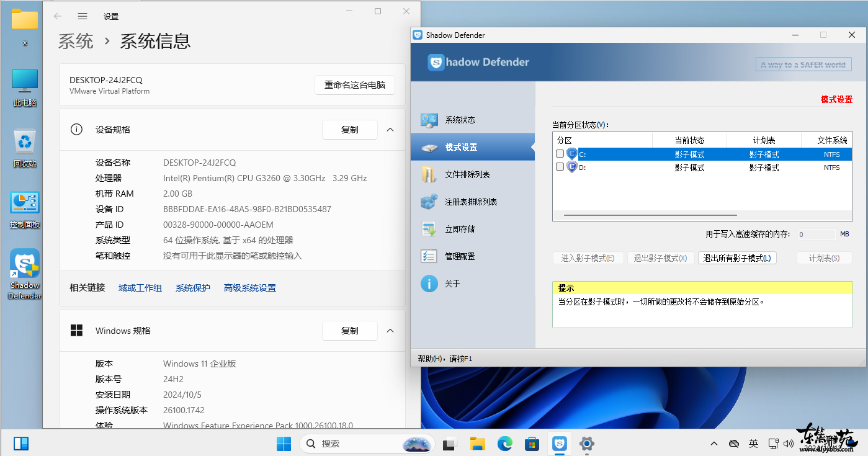Click the Shadow Defender logo icon in banner

436,62
